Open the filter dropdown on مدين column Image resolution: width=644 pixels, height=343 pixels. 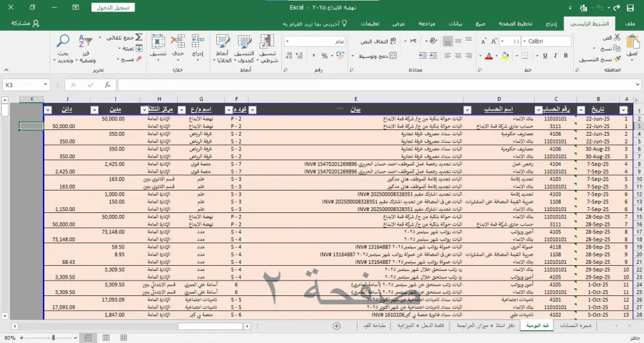95,109
